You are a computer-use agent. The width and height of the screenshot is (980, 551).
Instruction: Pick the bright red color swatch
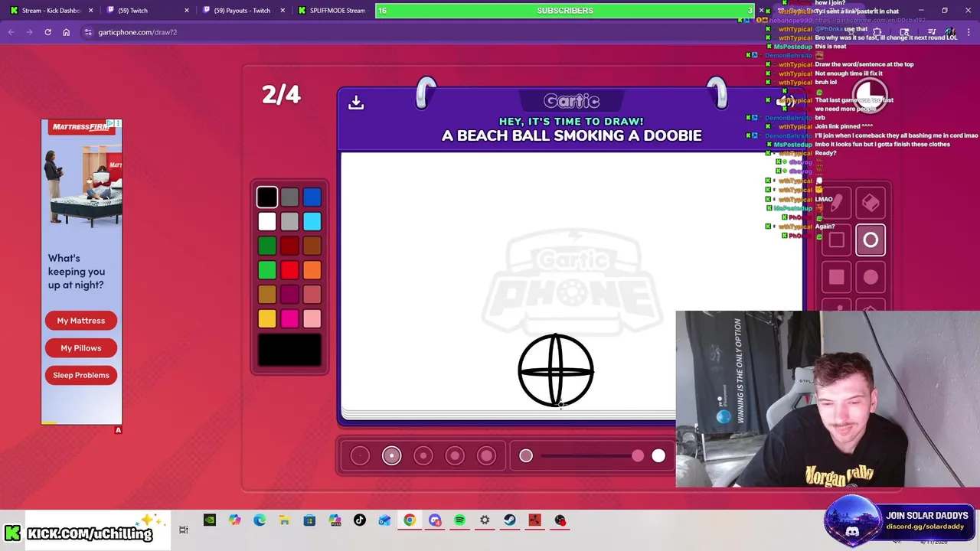pyautogui.click(x=289, y=270)
